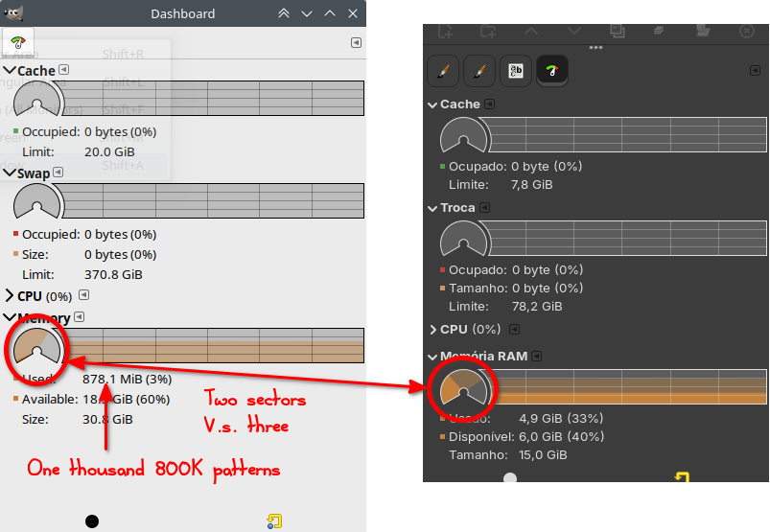Select the Dashboard gauge tab in left window
The height and width of the screenshot is (532, 770).
pos(18,42)
